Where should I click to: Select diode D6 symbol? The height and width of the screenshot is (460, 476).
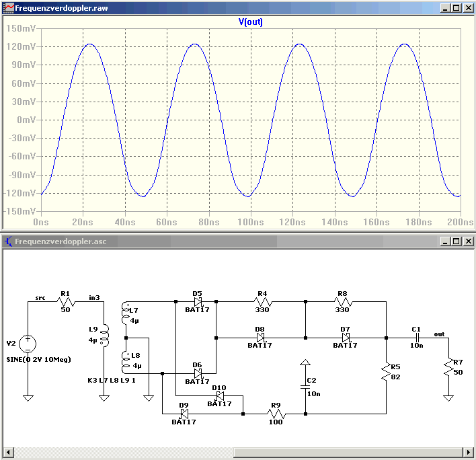198,373
